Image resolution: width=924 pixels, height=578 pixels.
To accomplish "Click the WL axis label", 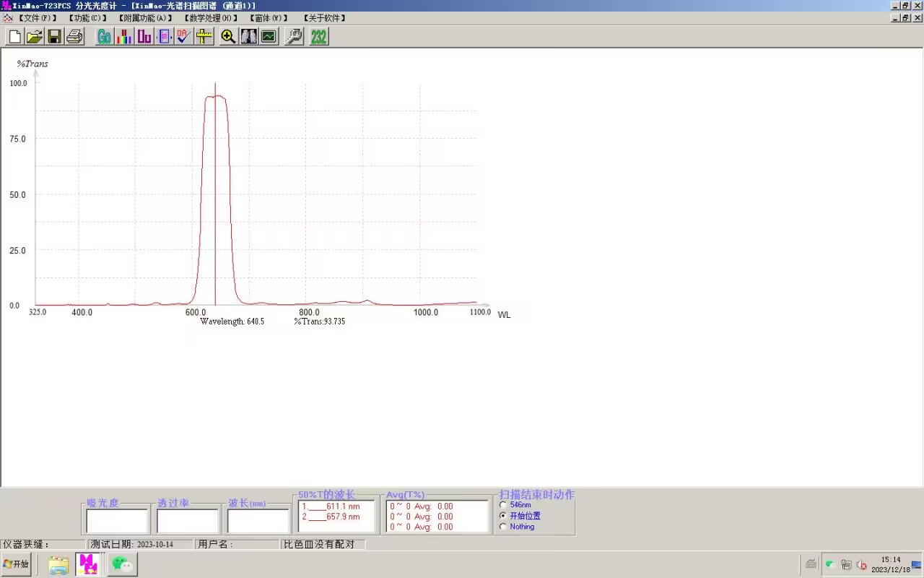I will pyautogui.click(x=504, y=315).
